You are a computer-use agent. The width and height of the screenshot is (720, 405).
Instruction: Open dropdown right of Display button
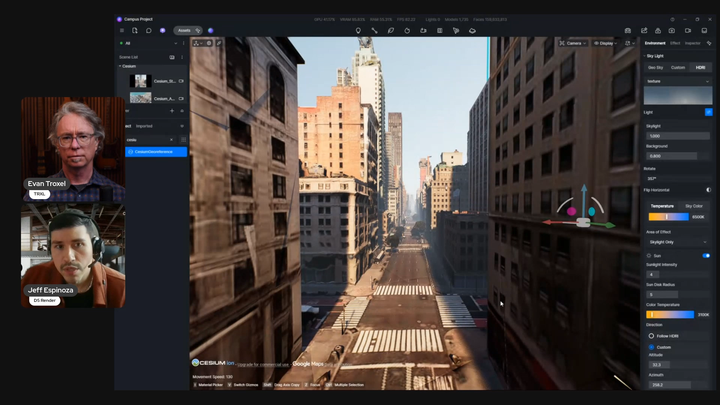(630, 43)
